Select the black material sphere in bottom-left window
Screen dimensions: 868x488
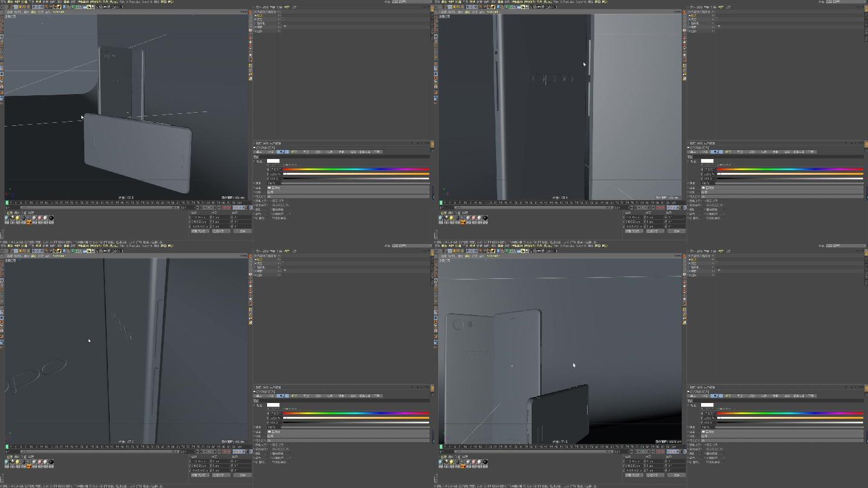51,461
